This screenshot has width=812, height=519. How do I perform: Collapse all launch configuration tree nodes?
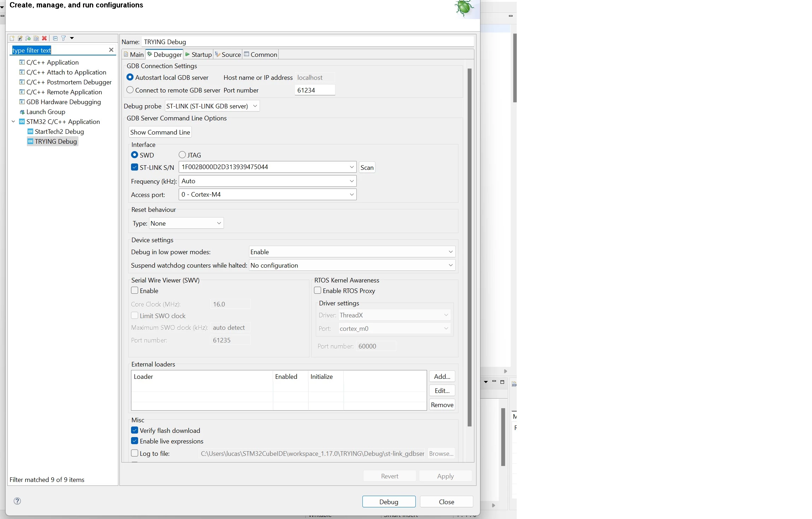click(55, 38)
